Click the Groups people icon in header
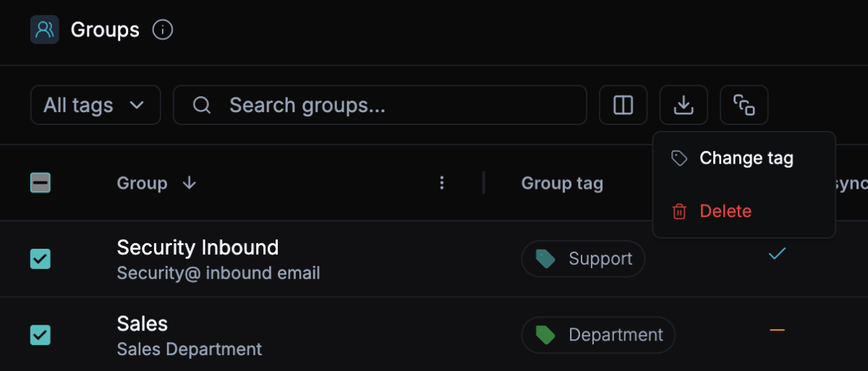 coord(44,30)
